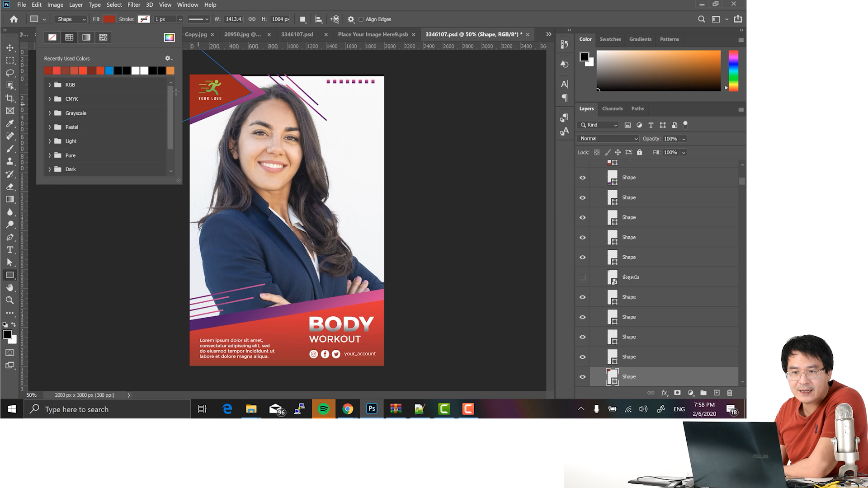Click the Stroke color swatch
The width and height of the screenshot is (868, 488).
[144, 19]
